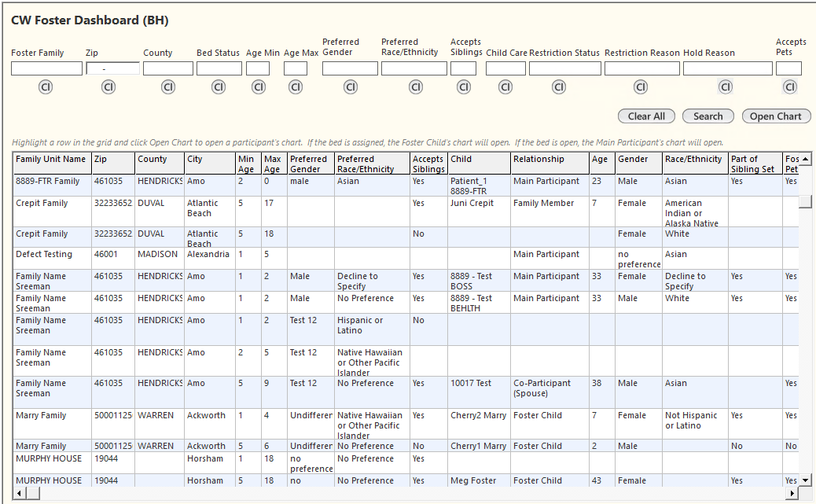The height and width of the screenshot is (504, 816).
Task: Click Cl icon below Preferred Gender field
Action: pyautogui.click(x=350, y=87)
